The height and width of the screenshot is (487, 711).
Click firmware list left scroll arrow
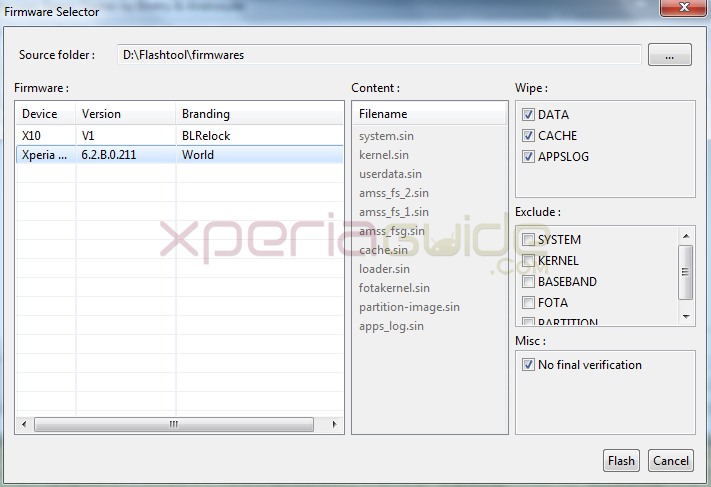[24, 424]
